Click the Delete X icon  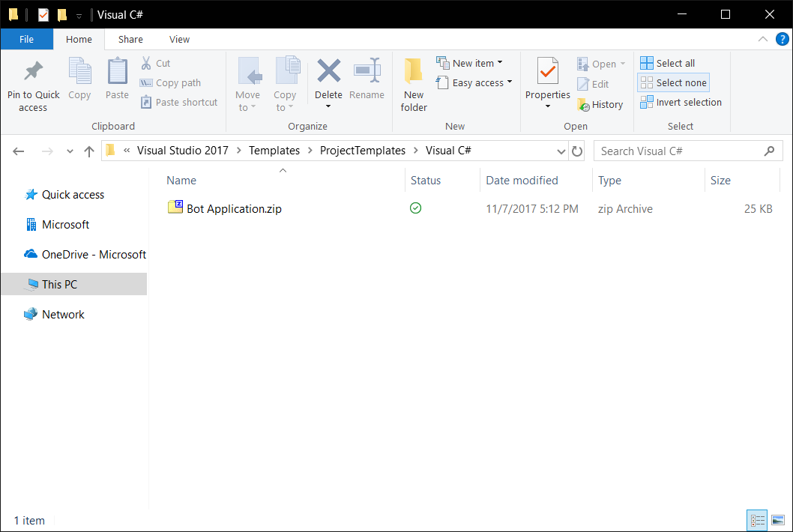point(329,70)
